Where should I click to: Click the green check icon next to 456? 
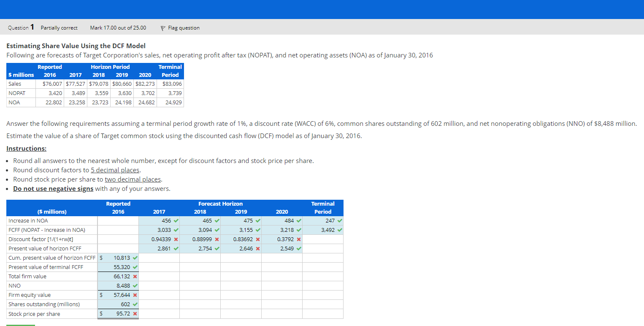click(x=176, y=220)
